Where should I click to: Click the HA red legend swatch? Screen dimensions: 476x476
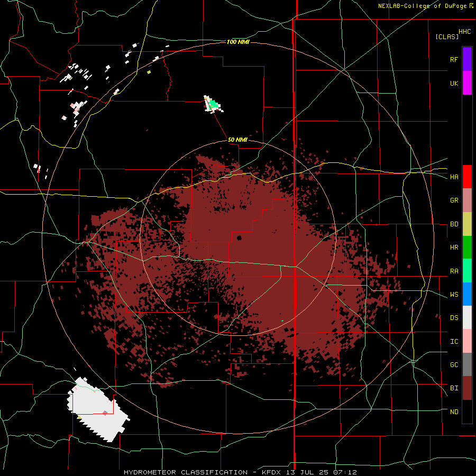[x=467, y=177]
